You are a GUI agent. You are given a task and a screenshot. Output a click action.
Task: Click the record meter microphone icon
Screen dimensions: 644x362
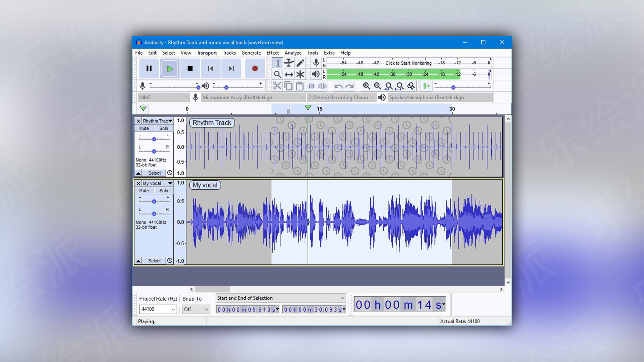point(316,63)
